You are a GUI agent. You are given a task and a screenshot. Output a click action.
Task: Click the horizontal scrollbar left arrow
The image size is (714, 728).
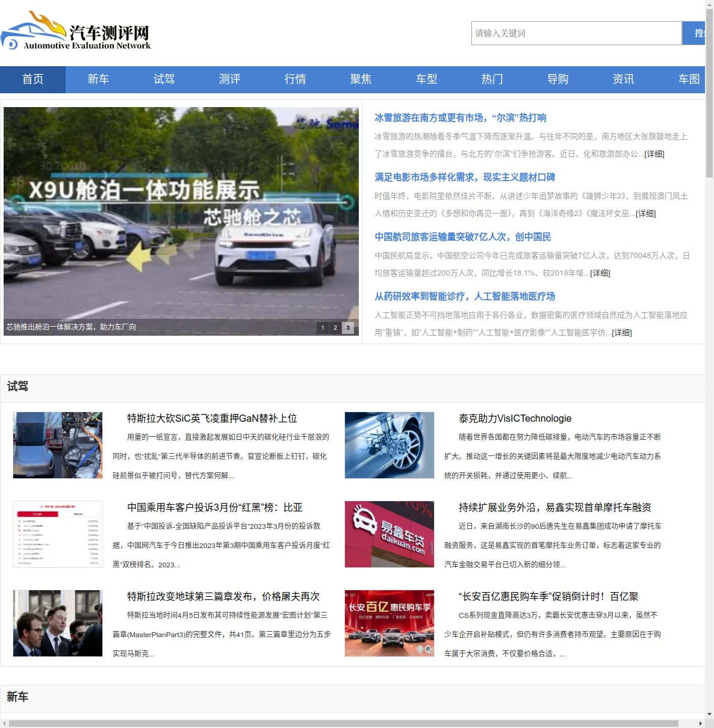pyautogui.click(x=4, y=723)
